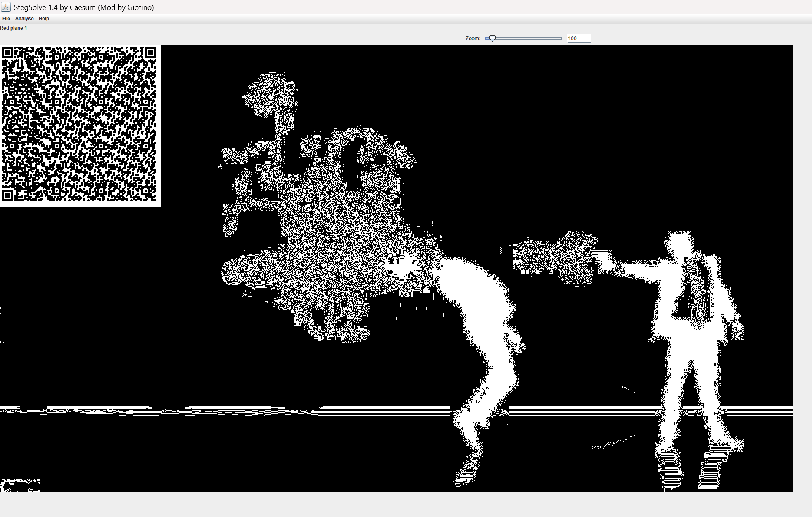Click the Java application icon in title bar

click(6, 7)
